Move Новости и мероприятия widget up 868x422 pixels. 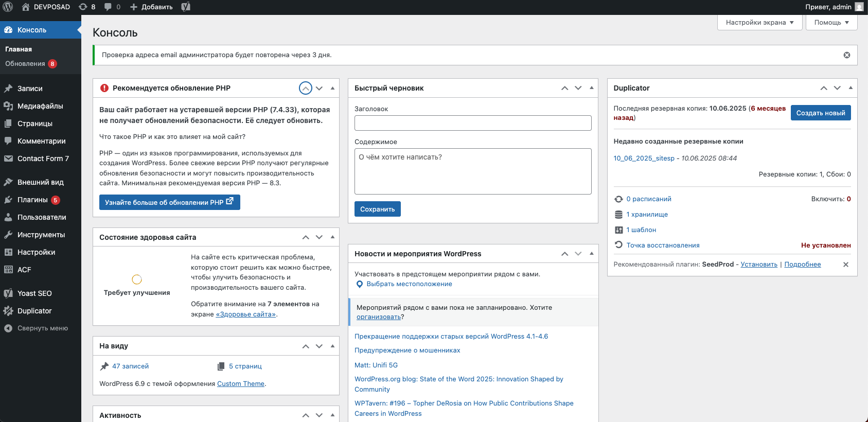(565, 254)
